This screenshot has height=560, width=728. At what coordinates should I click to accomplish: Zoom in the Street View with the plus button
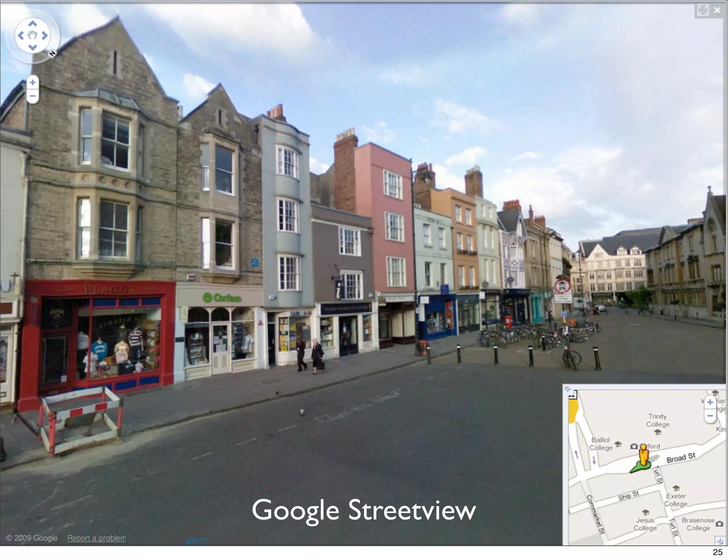pyautogui.click(x=32, y=82)
